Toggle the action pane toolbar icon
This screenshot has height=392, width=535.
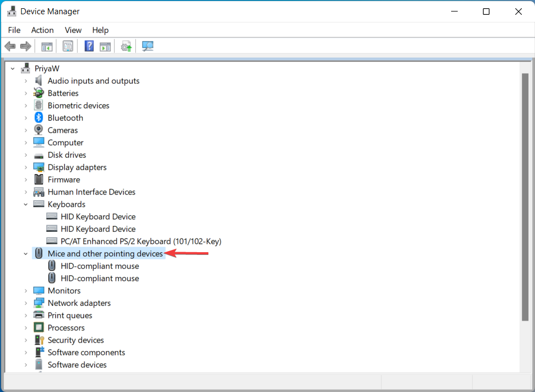[105, 47]
